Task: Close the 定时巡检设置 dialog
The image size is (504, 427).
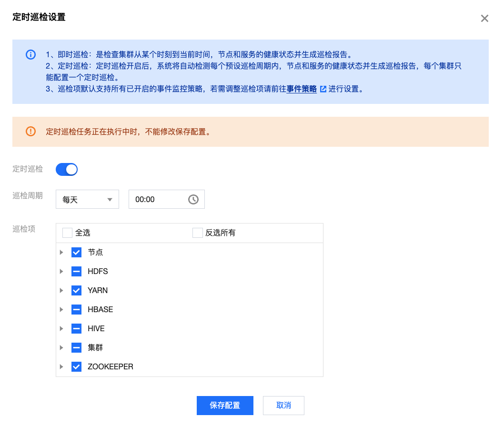Action: pyautogui.click(x=484, y=19)
